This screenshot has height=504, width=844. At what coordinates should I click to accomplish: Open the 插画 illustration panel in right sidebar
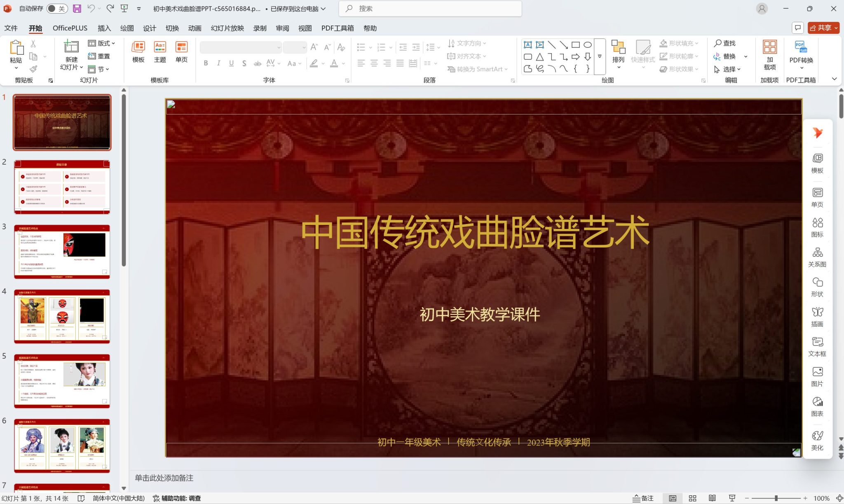(817, 317)
